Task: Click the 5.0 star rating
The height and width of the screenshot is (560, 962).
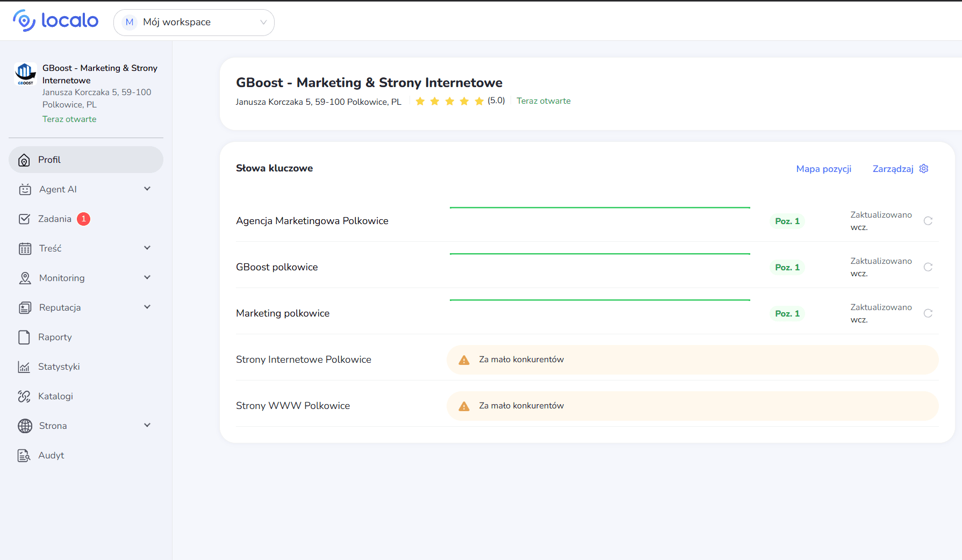Action: tap(460, 101)
